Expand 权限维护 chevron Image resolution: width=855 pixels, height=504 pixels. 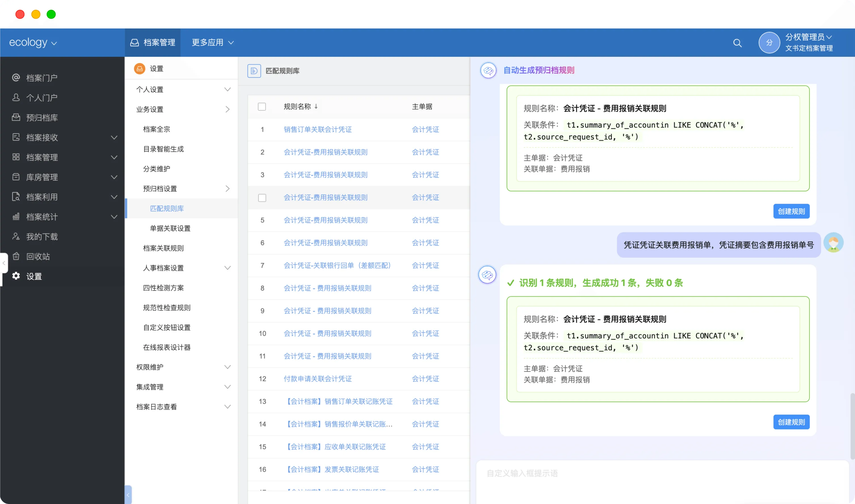227,367
